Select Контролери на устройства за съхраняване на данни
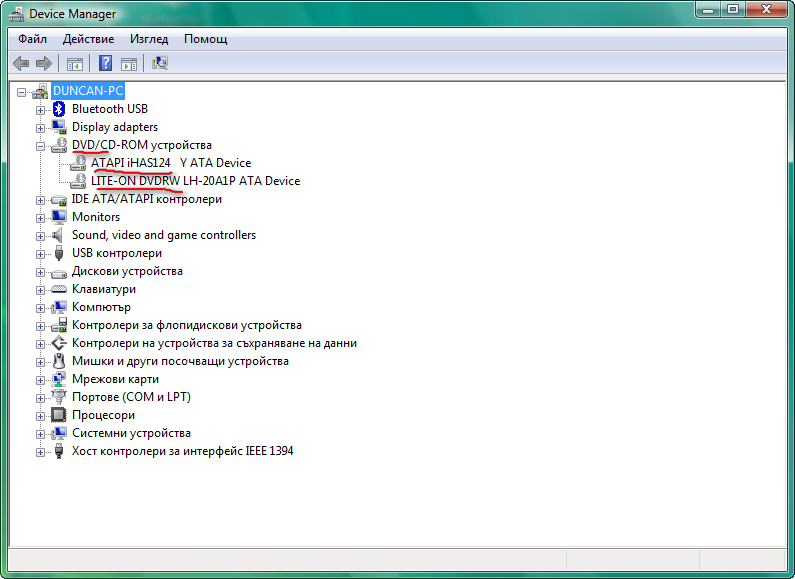The width and height of the screenshot is (795, 579). click(214, 343)
